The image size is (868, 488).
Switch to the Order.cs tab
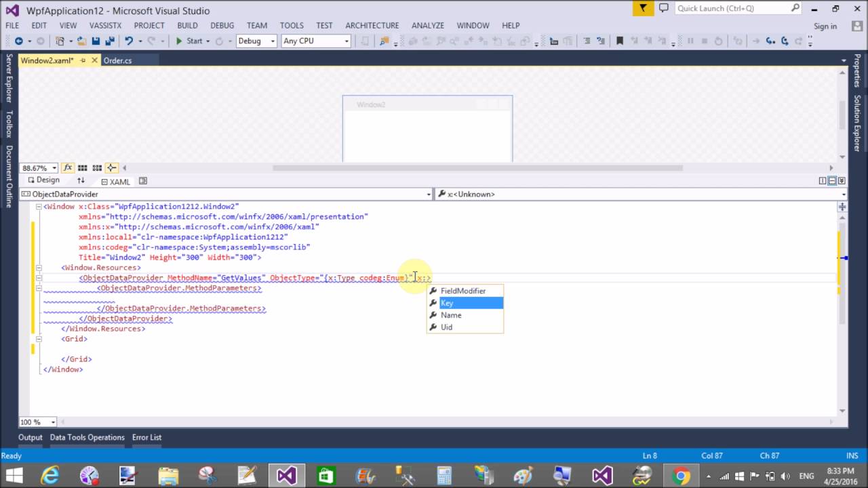click(x=117, y=60)
